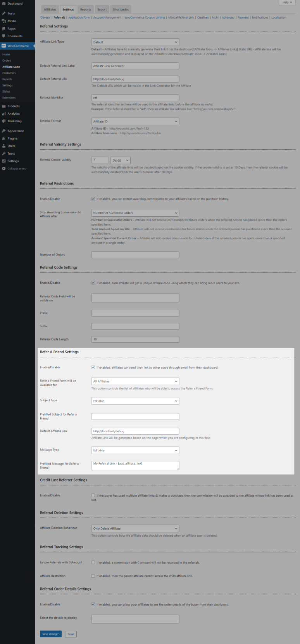Open the Advanced settings link
This screenshot has height=644, width=300.
tap(228, 17)
